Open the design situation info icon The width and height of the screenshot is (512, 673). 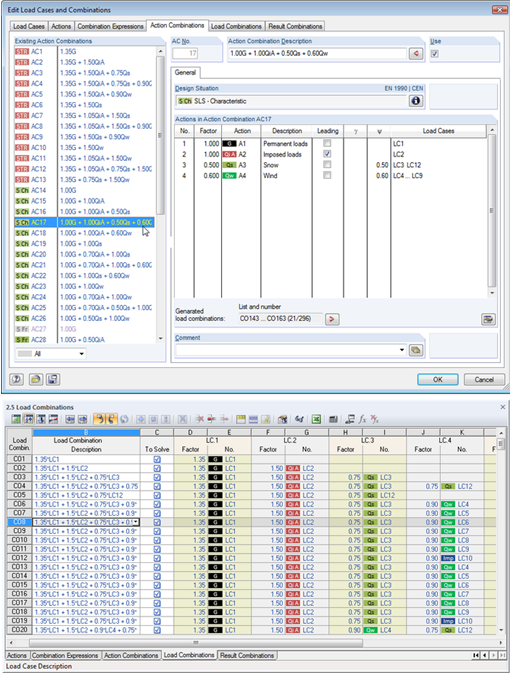tap(415, 101)
